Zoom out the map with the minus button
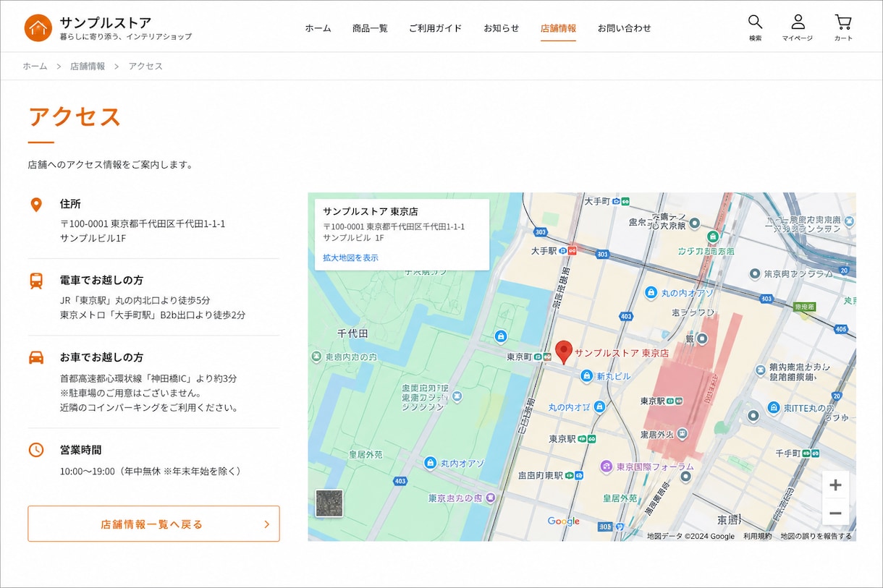 click(x=835, y=513)
